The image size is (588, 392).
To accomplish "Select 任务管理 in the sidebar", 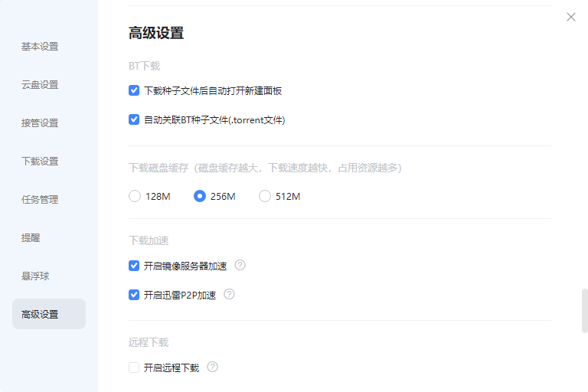I will click(x=40, y=200).
